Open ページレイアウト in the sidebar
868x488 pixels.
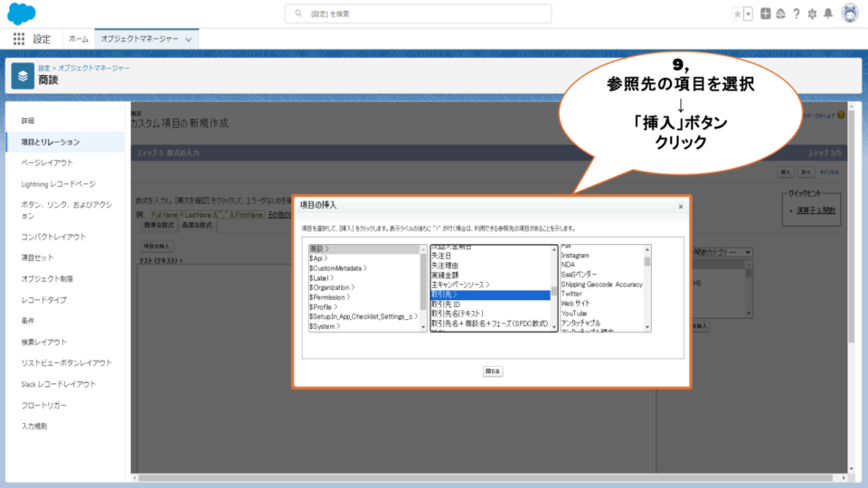pyautogui.click(x=47, y=163)
